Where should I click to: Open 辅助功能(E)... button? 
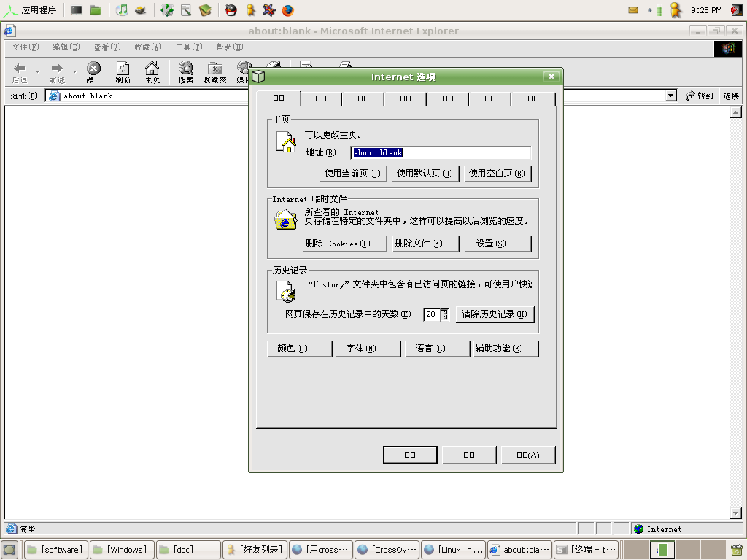506,349
